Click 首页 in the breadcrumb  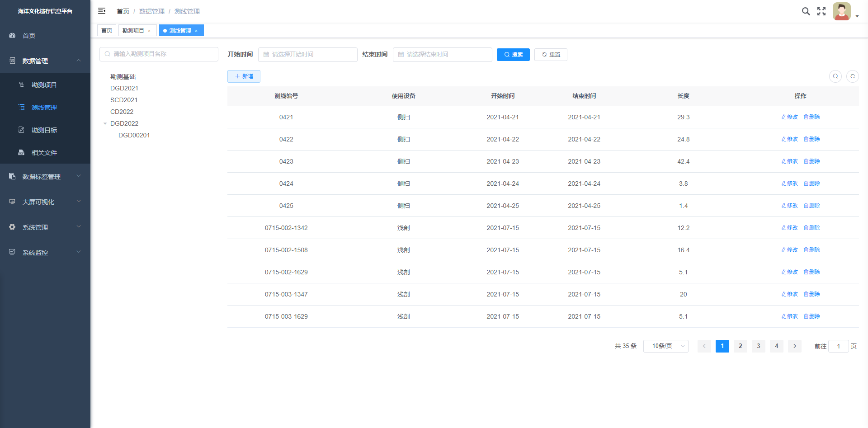pyautogui.click(x=123, y=11)
